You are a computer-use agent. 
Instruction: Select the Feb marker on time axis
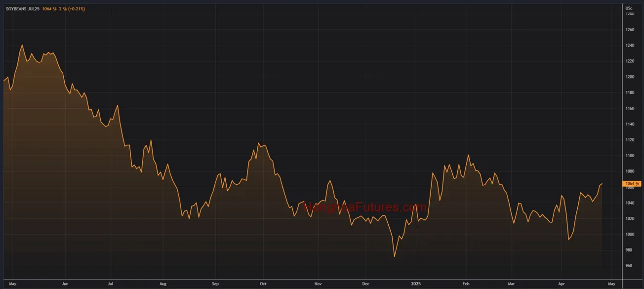point(466,284)
